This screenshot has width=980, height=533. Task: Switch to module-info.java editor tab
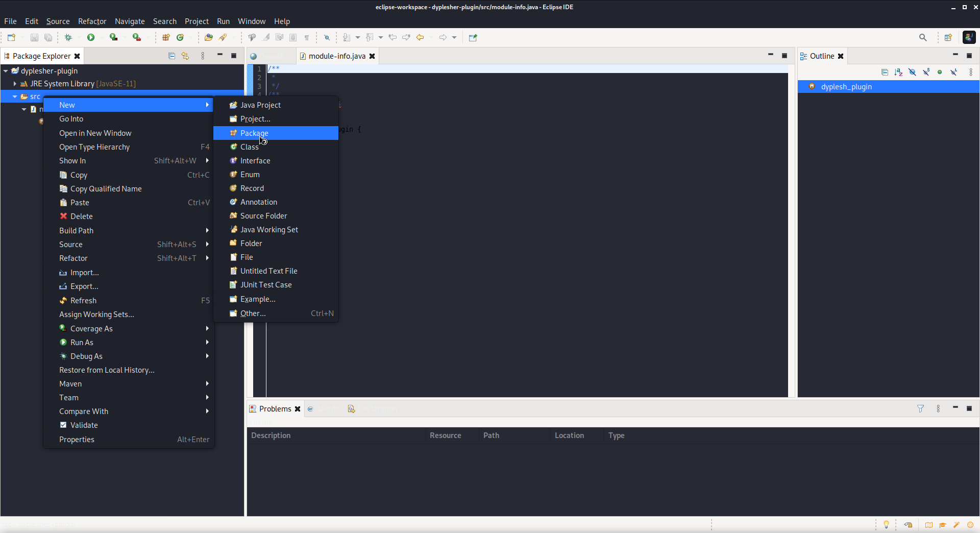[337, 56]
